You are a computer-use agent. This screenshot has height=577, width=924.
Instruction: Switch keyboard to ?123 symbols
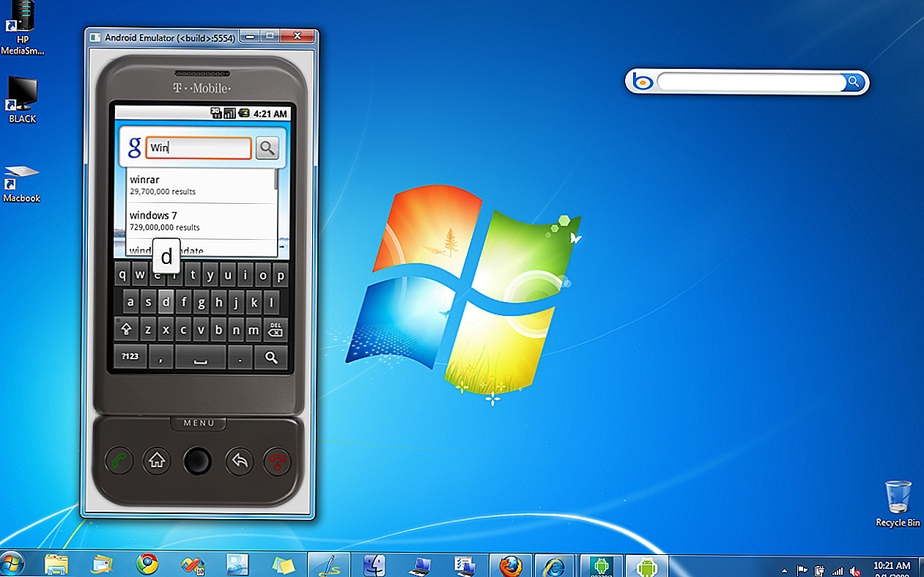pos(130,357)
